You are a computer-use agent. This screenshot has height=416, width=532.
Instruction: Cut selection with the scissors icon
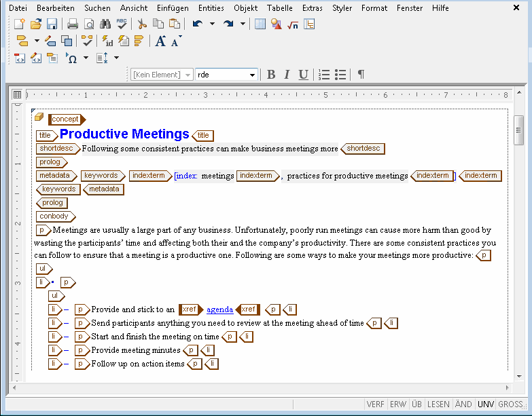[x=142, y=24]
